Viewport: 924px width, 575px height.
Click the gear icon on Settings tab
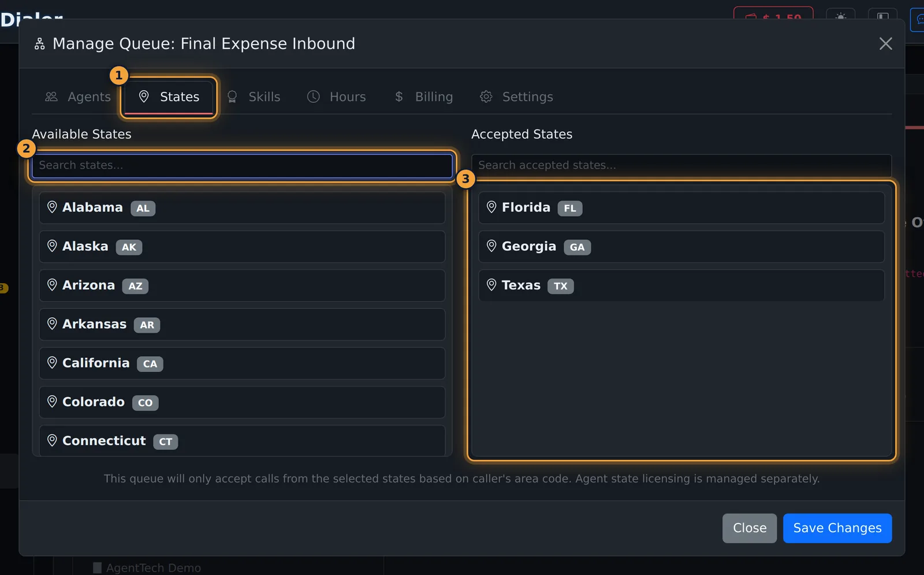pyautogui.click(x=486, y=97)
